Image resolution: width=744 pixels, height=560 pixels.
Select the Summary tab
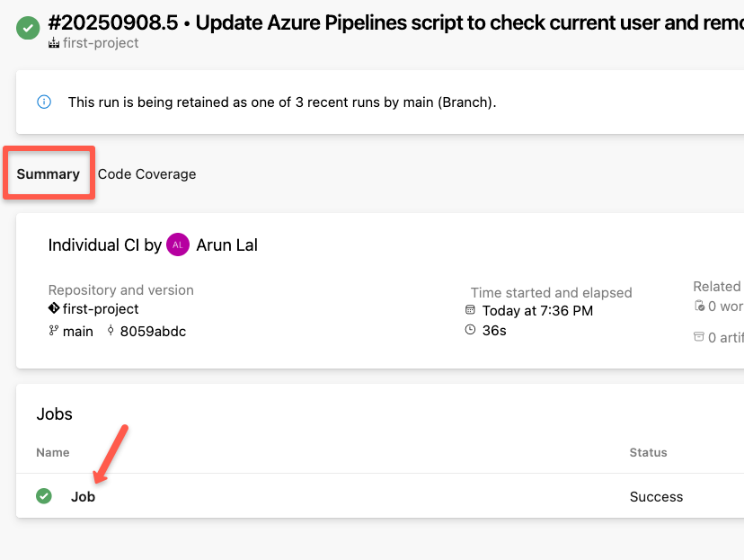49,173
